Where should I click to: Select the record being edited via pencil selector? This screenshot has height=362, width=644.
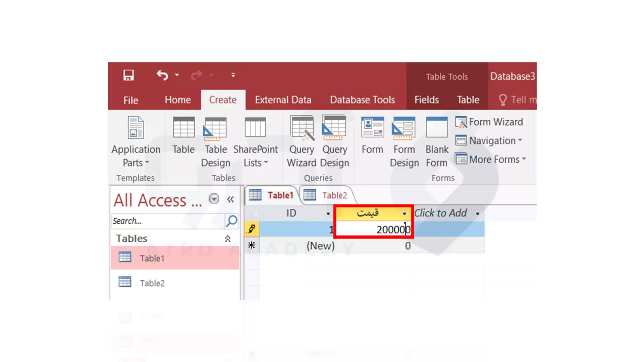252,229
